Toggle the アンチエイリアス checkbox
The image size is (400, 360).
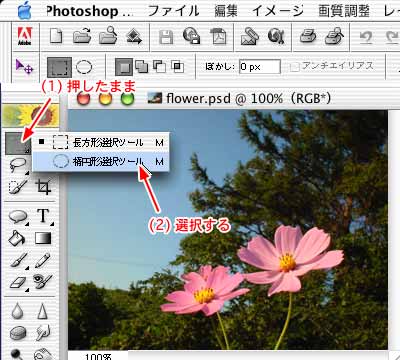(x=294, y=67)
